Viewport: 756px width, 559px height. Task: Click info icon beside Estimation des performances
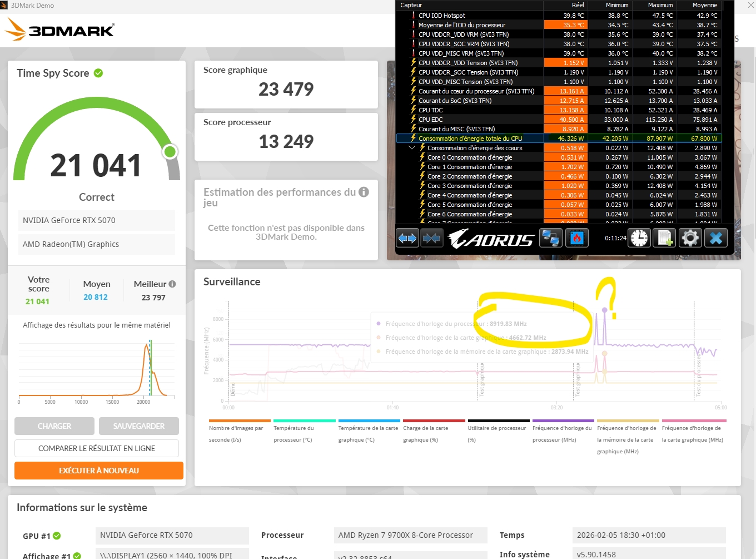point(364,192)
